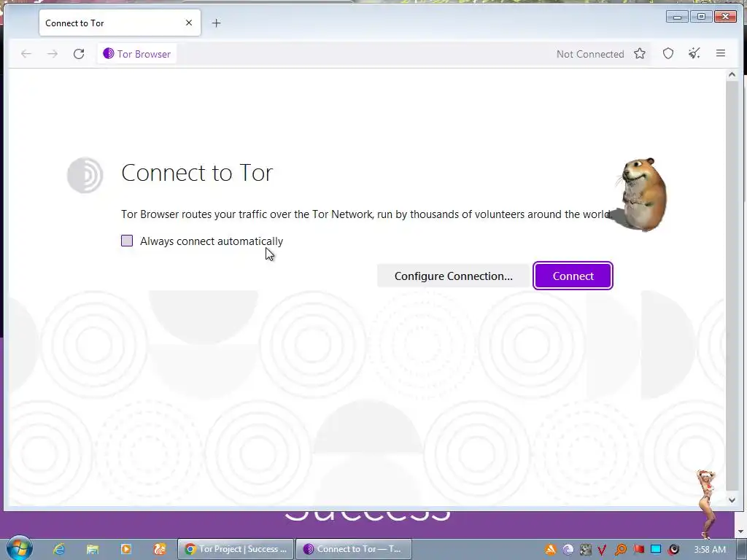747x560 pixels.
Task: Select the Connect to Tor tab
Action: pyautogui.click(x=120, y=23)
